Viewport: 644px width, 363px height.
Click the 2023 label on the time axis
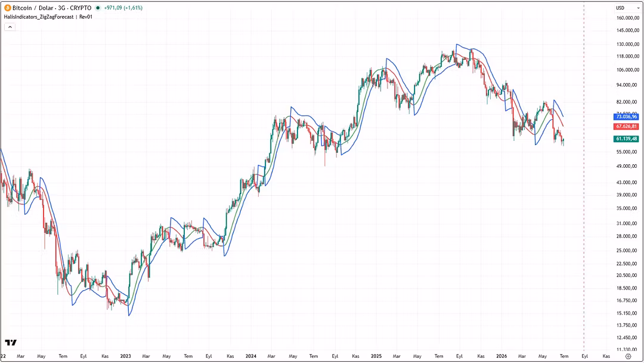[126, 356]
